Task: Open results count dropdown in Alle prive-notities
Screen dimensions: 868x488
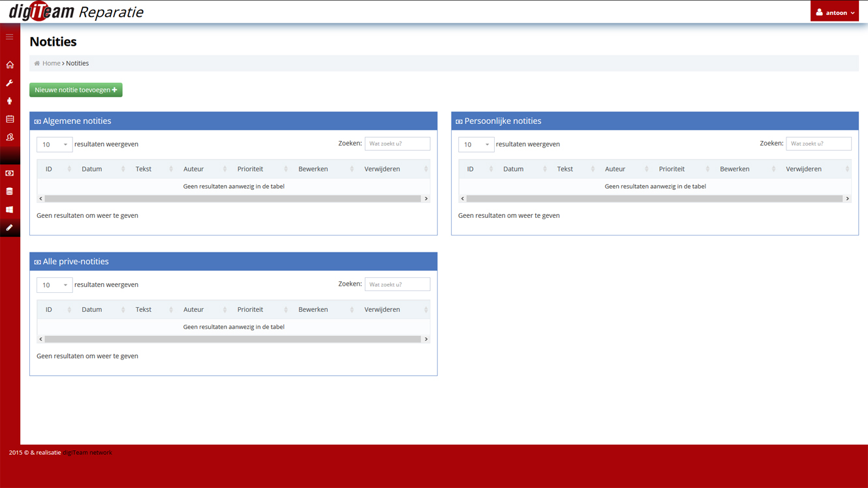Action: [x=54, y=285]
